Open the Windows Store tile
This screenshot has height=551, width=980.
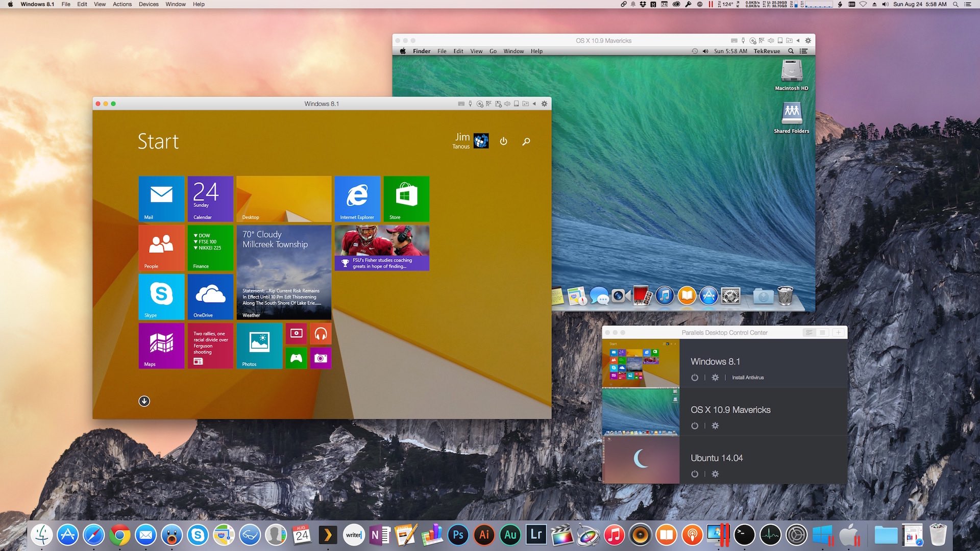(x=406, y=198)
